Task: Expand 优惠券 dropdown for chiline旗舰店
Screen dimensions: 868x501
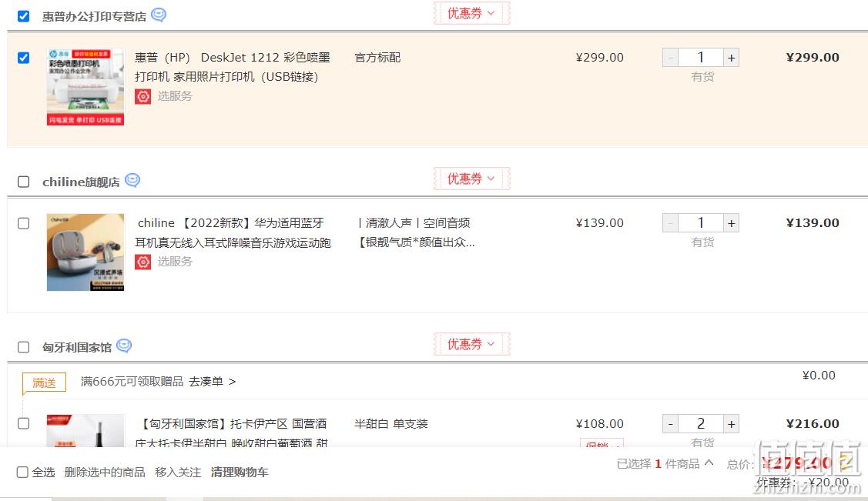Action: pyautogui.click(x=471, y=179)
